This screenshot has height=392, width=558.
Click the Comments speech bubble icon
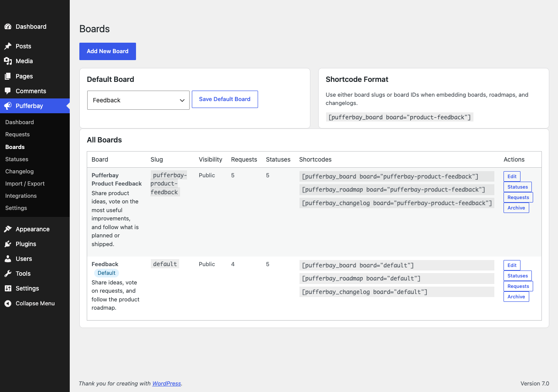[8, 91]
